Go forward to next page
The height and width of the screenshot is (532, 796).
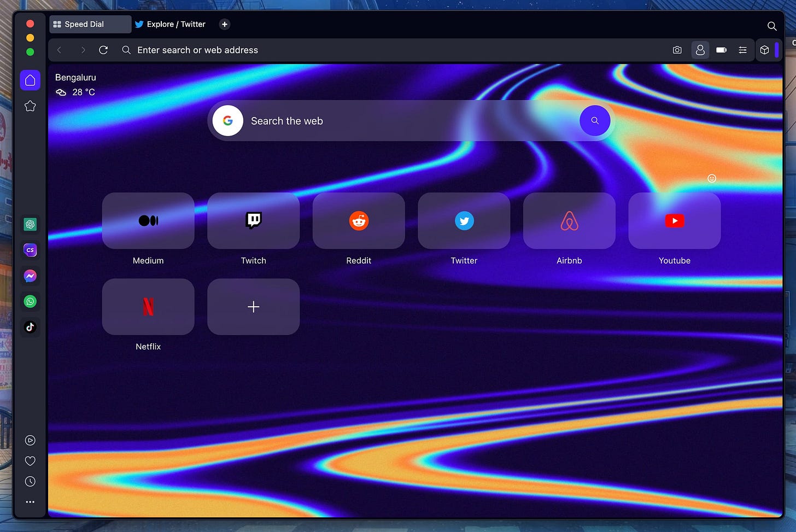(x=83, y=50)
